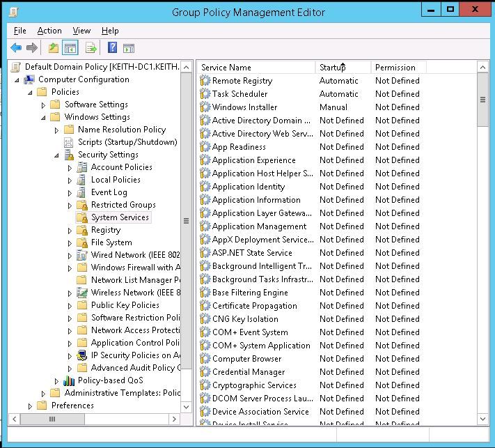The width and height of the screenshot is (495, 448).
Task: Collapse the Security Settings tree node
Action: click(56, 155)
